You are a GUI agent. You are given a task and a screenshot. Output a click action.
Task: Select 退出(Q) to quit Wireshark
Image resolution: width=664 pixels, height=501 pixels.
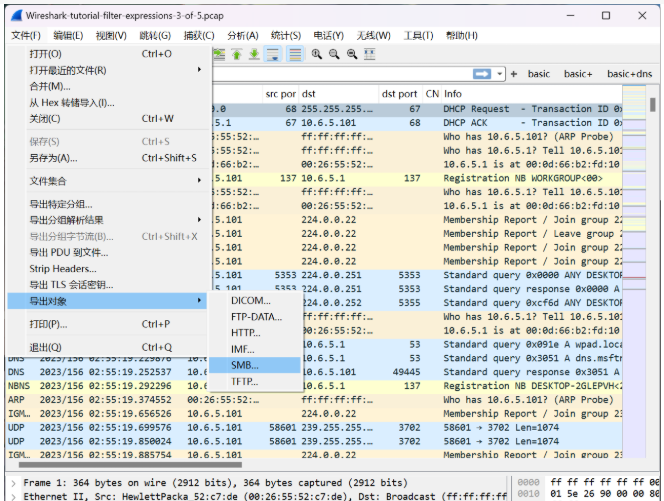click(109, 347)
